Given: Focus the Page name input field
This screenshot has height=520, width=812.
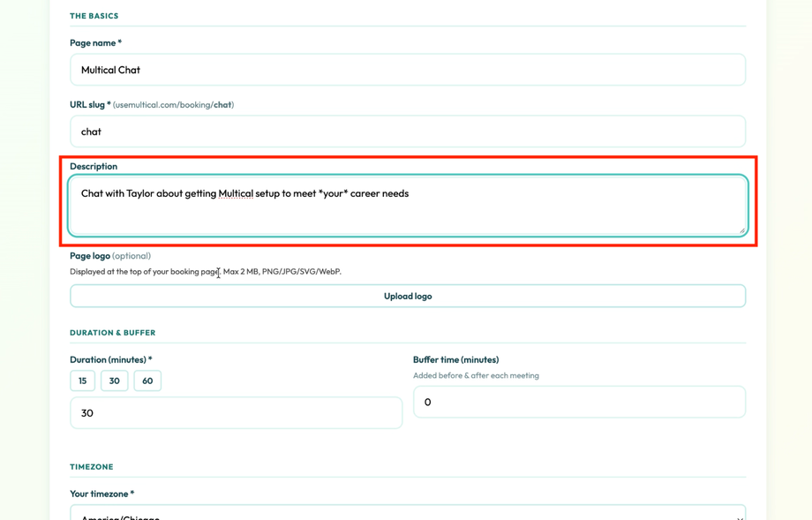Looking at the screenshot, I should tap(406, 70).
